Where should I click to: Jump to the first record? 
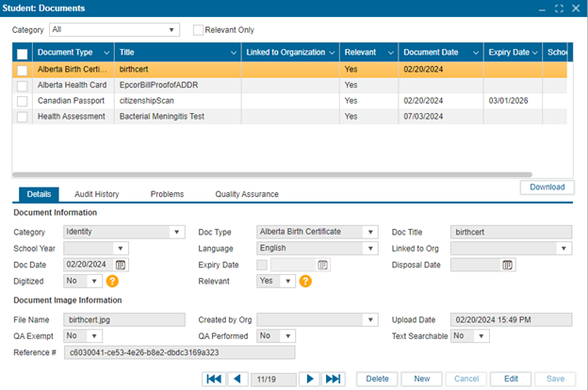coord(214,379)
